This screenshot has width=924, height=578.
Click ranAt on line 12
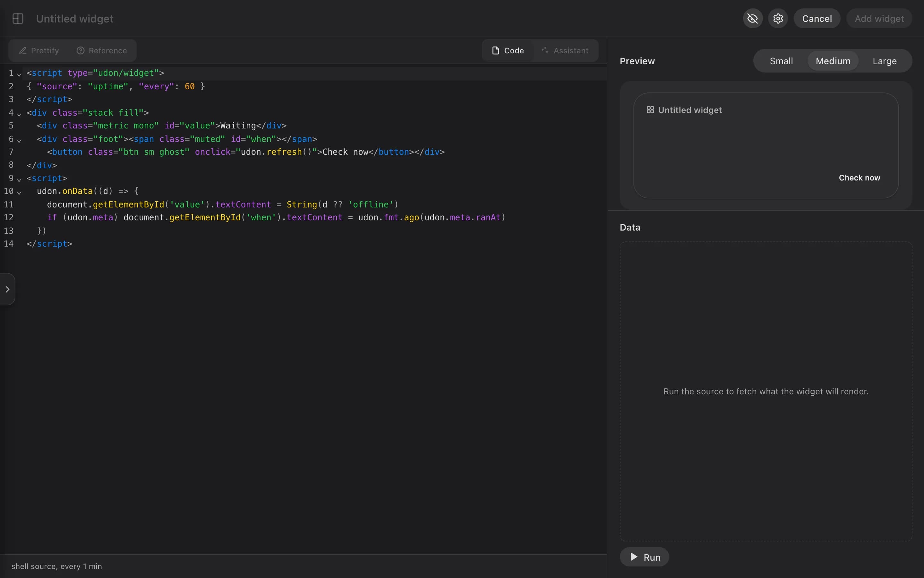click(x=488, y=217)
